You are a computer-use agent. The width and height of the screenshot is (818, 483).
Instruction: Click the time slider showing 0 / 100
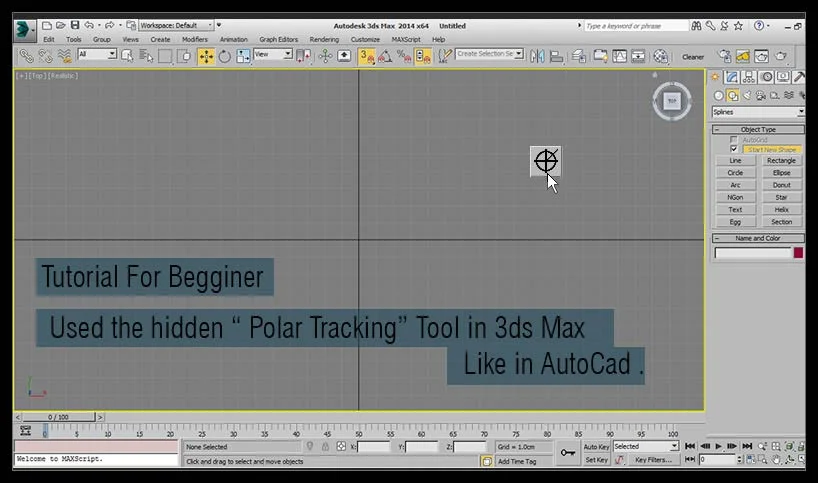(58, 417)
